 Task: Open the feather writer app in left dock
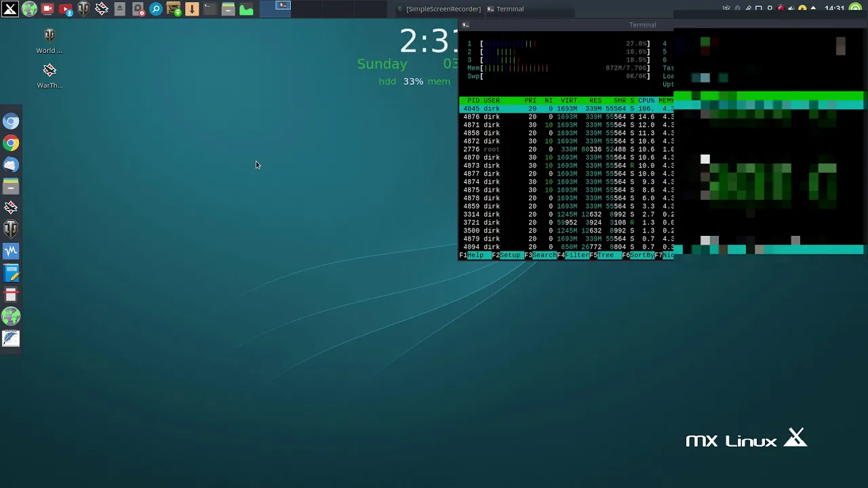pos(11,338)
